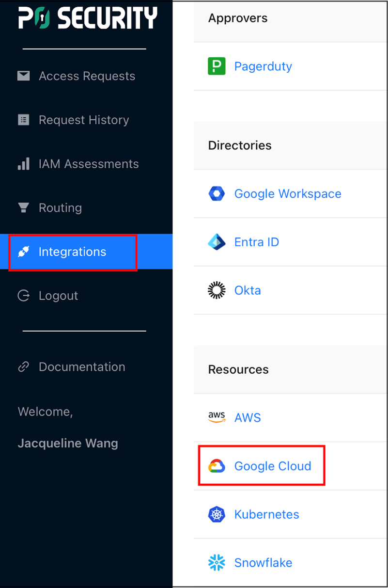
Task: Go to Request History in sidebar
Action: (84, 120)
